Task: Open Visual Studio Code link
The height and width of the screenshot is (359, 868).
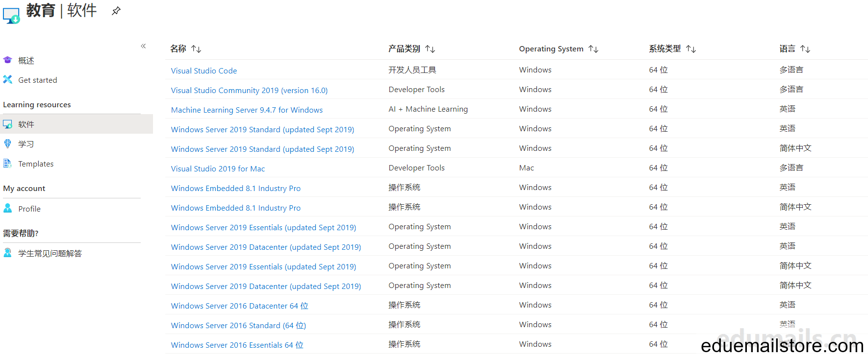Action: click(204, 71)
